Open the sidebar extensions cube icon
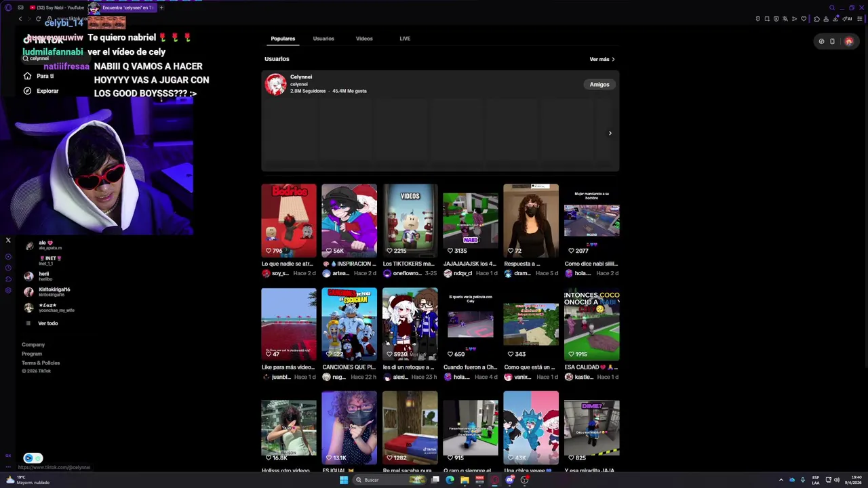The image size is (868, 488). (8, 279)
